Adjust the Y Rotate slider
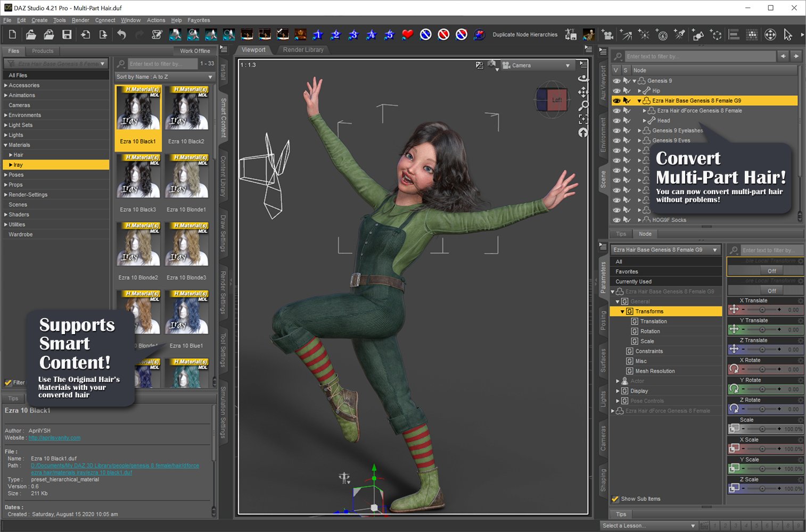 pyautogui.click(x=762, y=389)
